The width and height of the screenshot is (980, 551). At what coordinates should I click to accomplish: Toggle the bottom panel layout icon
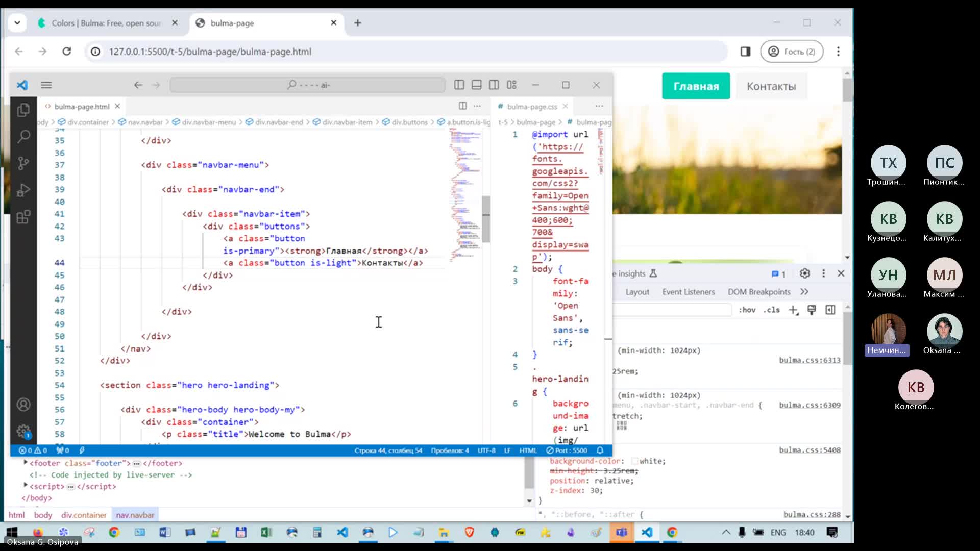click(476, 85)
